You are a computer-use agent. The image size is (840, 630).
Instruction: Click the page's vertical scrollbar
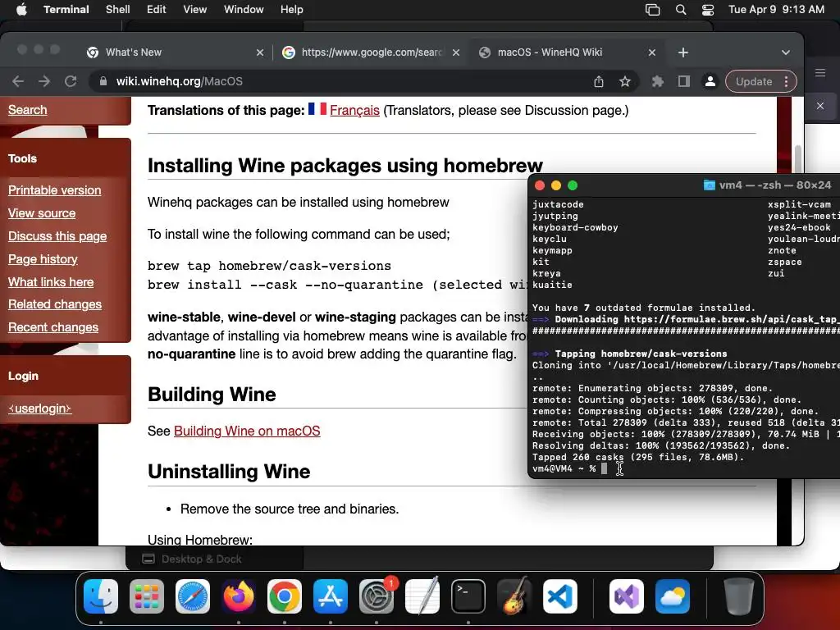tap(797, 158)
